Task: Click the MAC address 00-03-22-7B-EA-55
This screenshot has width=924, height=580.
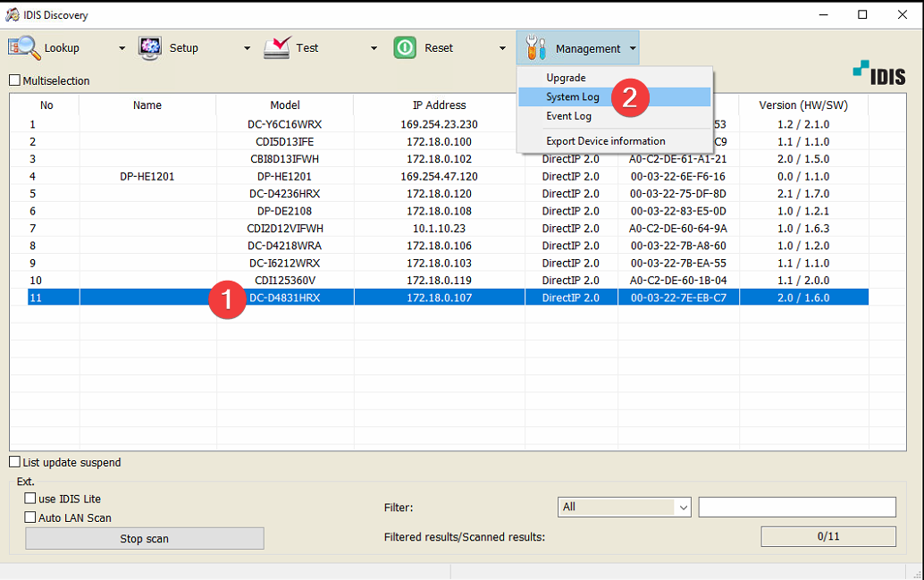Action: [x=677, y=263]
